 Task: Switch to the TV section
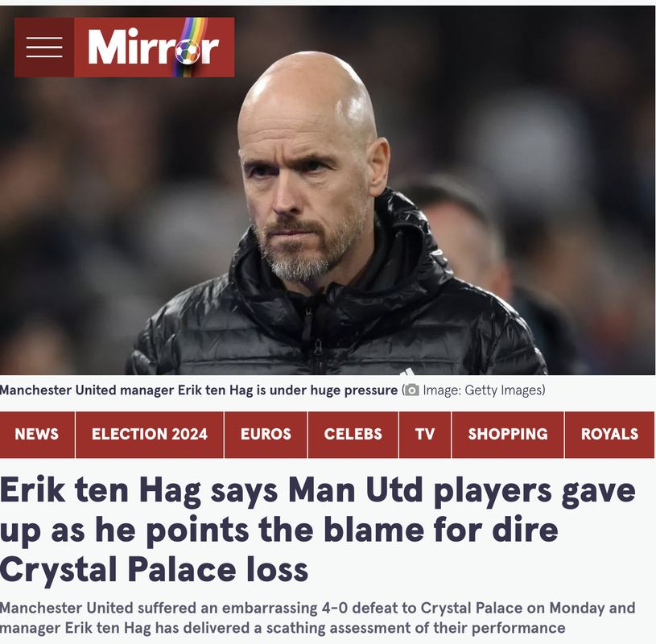pos(425,435)
